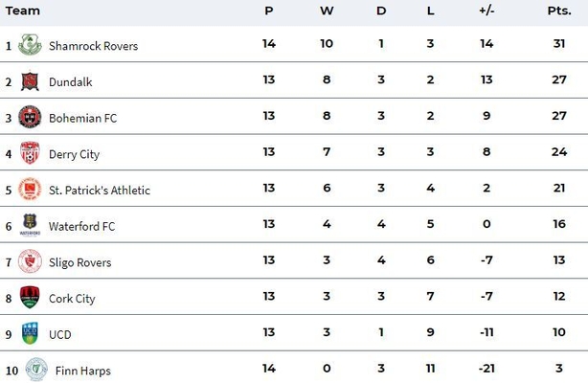Click the UCD crest icon

point(30,333)
